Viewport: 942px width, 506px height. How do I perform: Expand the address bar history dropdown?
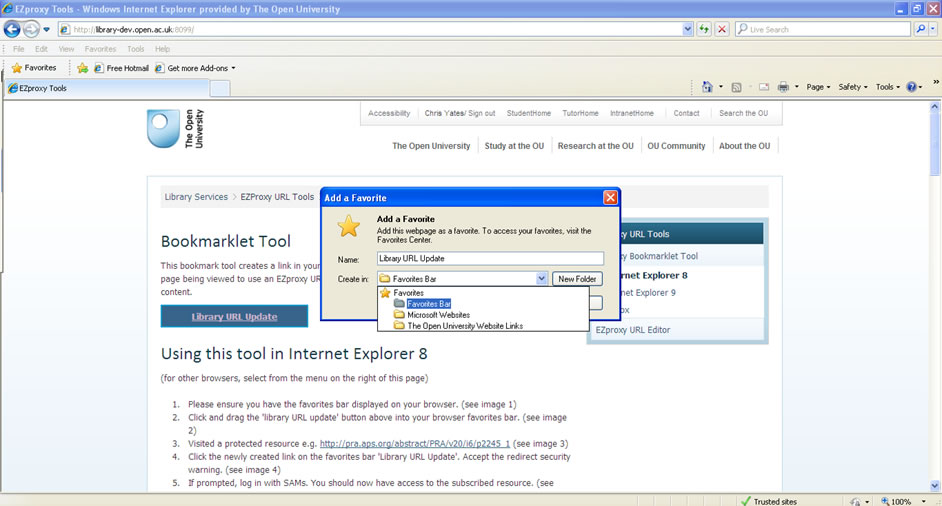(x=687, y=29)
